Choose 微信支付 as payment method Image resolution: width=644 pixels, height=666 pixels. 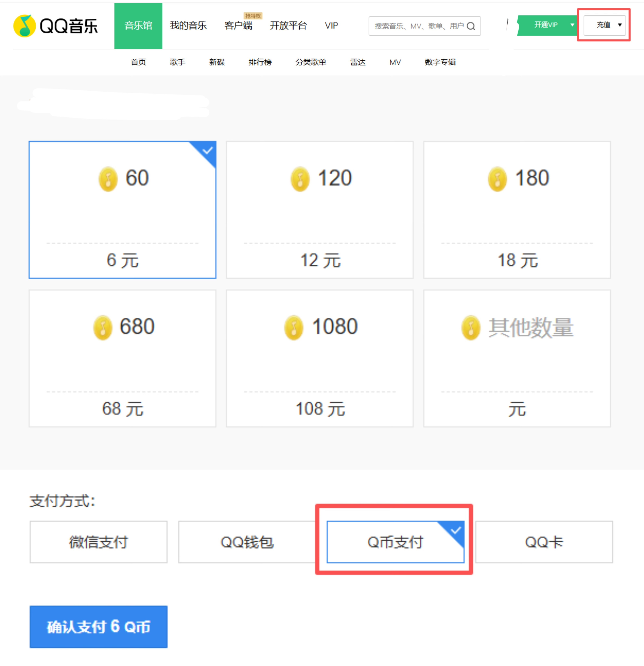(x=99, y=542)
